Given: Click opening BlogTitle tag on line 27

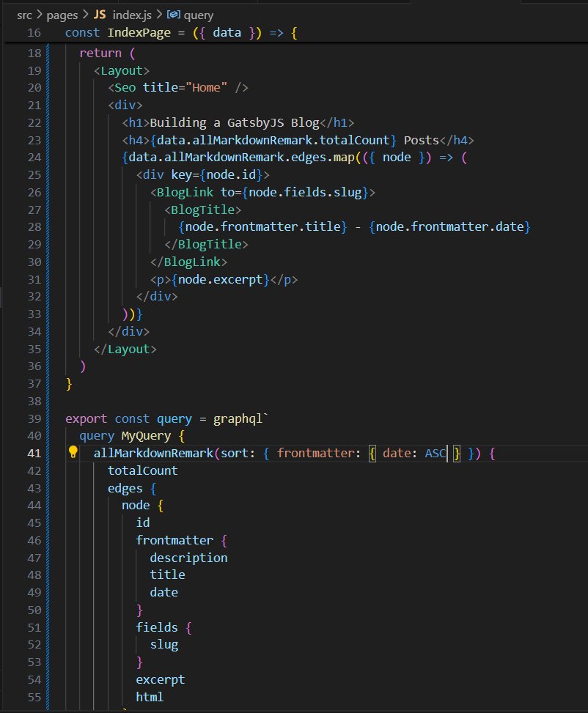Looking at the screenshot, I should tap(202, 210).
